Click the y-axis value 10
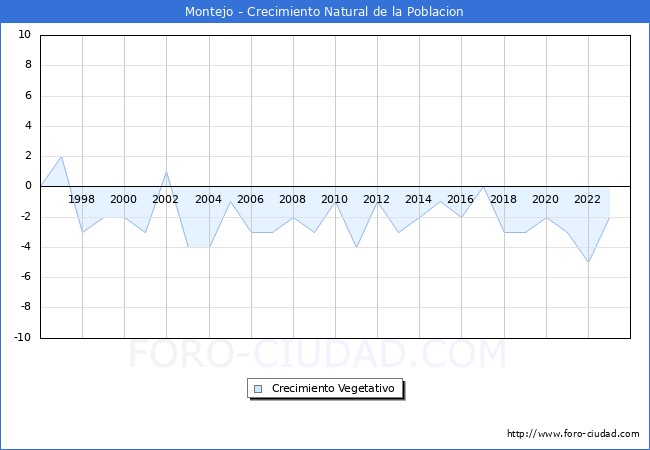 [x=24, y=34]
